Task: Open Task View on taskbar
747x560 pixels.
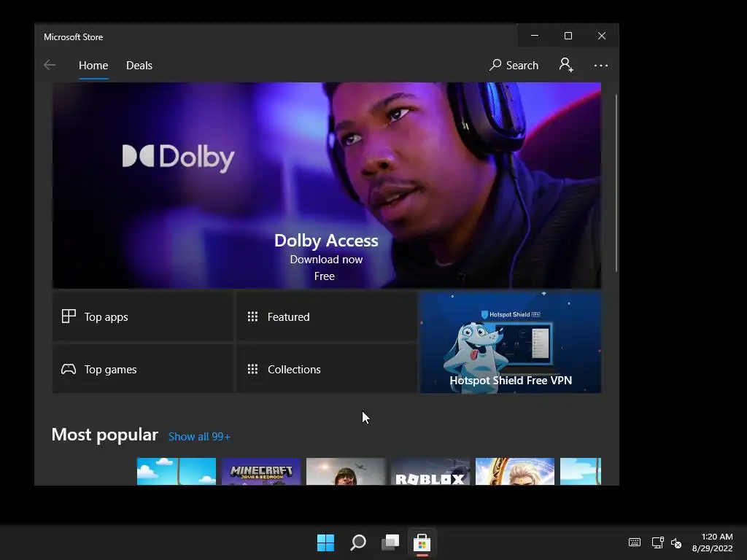Action: pos(390,542)
